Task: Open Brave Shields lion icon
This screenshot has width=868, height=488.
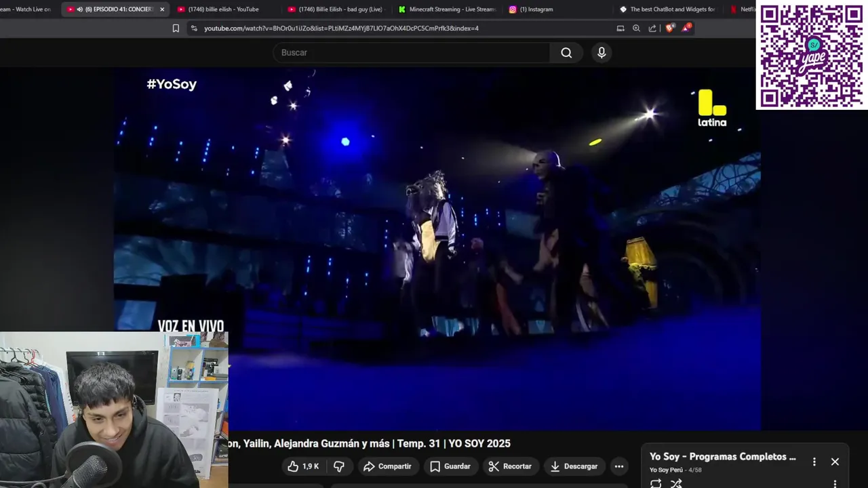Action: pyautogui.click(x=670, y=28)
